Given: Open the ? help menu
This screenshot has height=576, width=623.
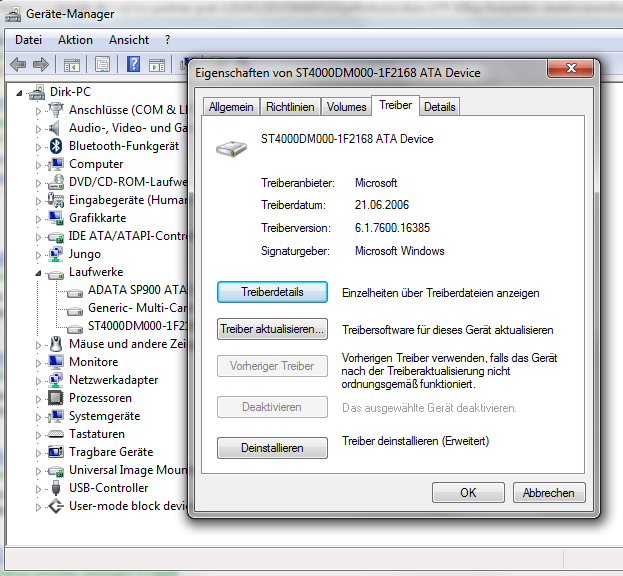Looking at the screenshot, I should click(167, 40).
